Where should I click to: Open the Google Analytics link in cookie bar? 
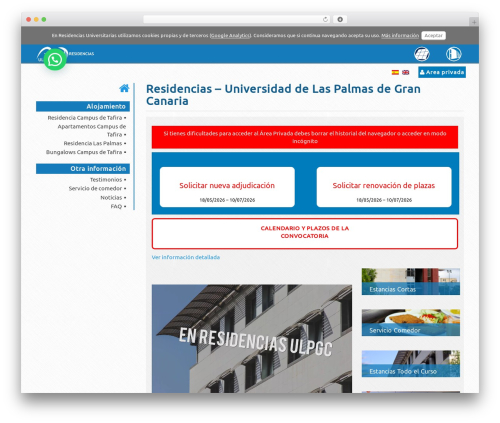coord(230,35)
